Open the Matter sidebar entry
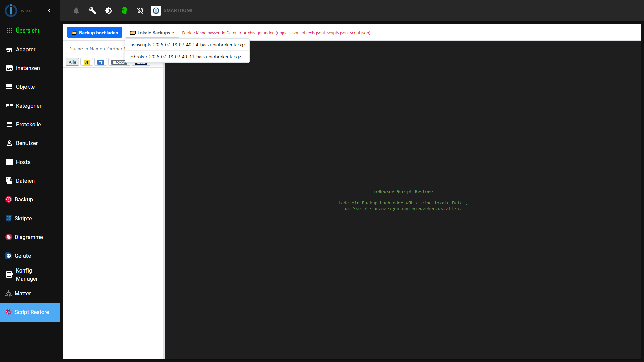The height and width of the screenshot is (362, 644). tap(30, 293)
